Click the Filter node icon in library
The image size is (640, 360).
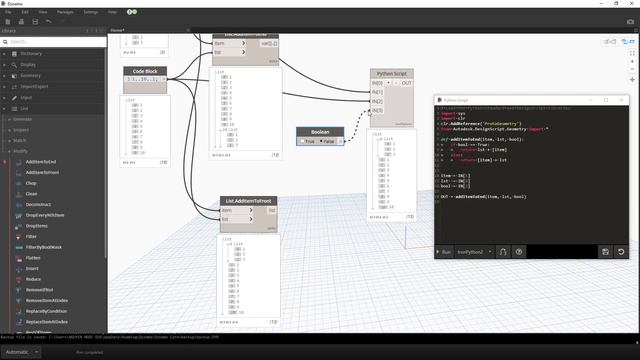(19, 237)
